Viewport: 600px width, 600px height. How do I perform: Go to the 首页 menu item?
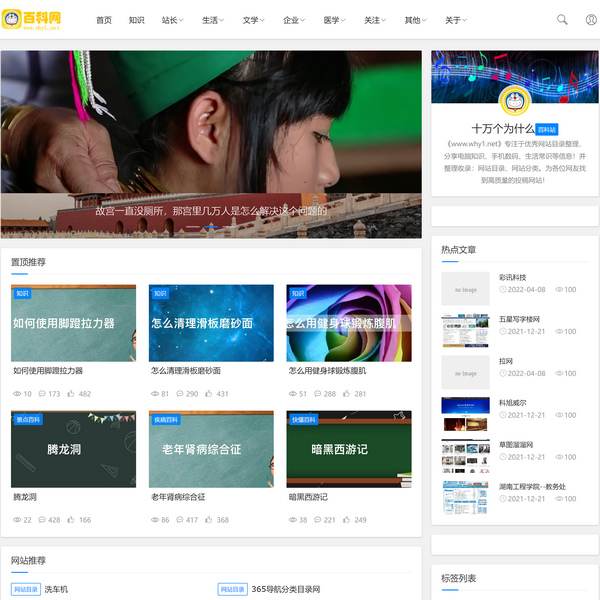point(104,20)
